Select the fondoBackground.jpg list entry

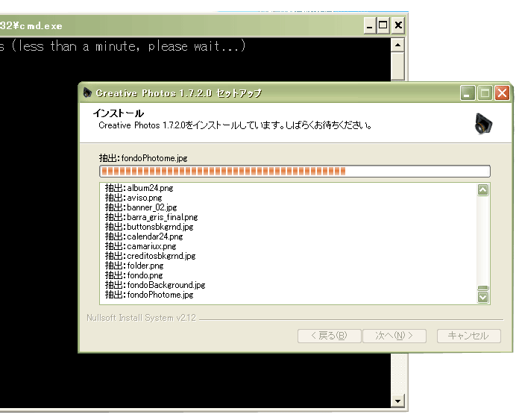pyautogui.click(x=155, y=285)
